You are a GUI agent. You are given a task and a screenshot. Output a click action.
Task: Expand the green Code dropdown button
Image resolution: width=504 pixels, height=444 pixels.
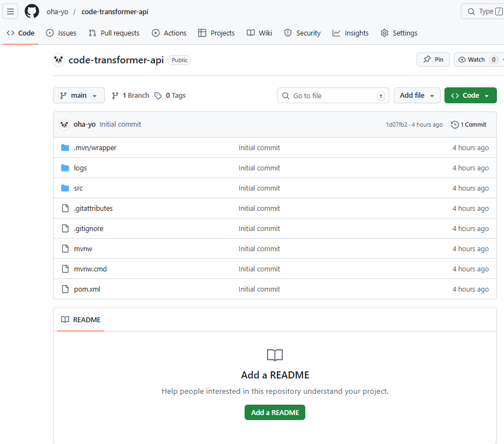[x=470, y=96]
